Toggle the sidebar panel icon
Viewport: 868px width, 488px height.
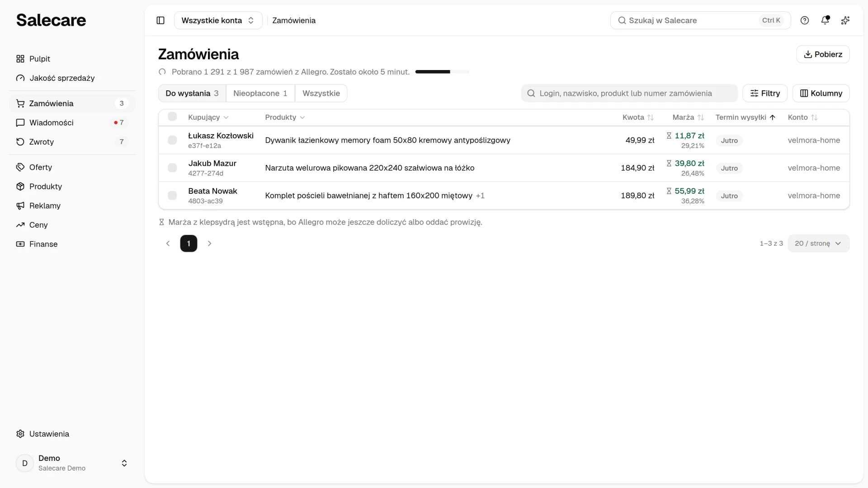coord(160,20)
